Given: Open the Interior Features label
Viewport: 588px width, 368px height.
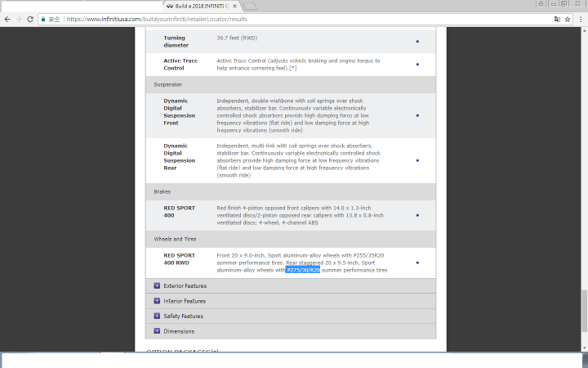Looking at the screenshot, I should (185, 301).
